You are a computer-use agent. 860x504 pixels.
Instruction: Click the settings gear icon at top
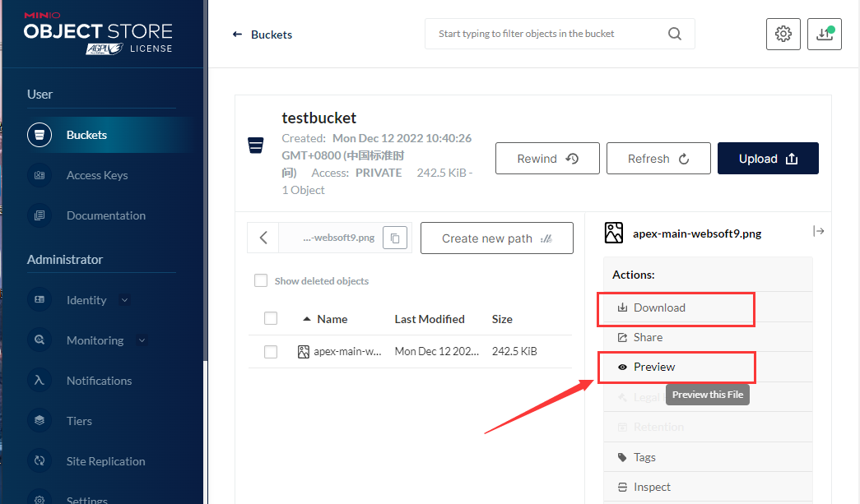point(783,34)
